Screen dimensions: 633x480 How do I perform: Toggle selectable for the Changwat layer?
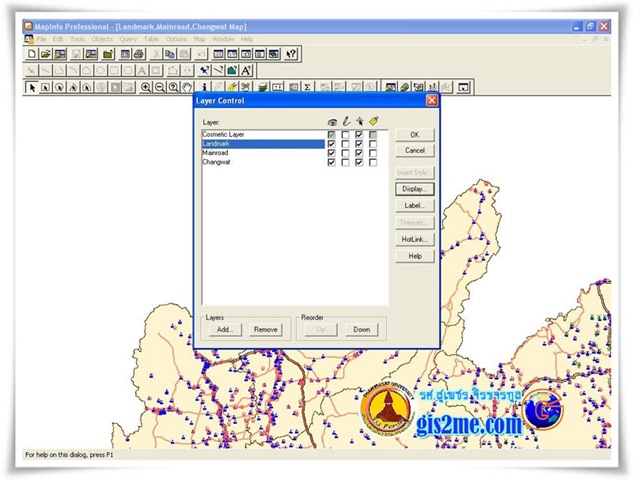(x=359, y=162)
